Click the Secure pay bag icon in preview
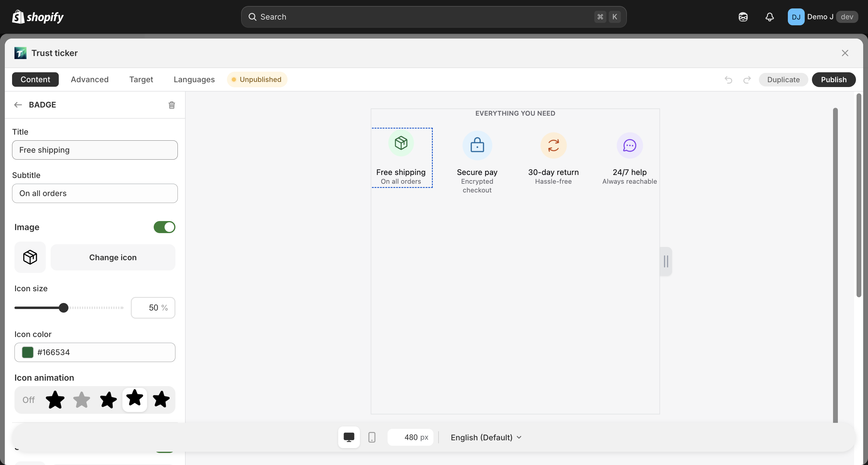The height and width of the screenshot is (465, 868). pyautogui.click(x=477, y=145)
